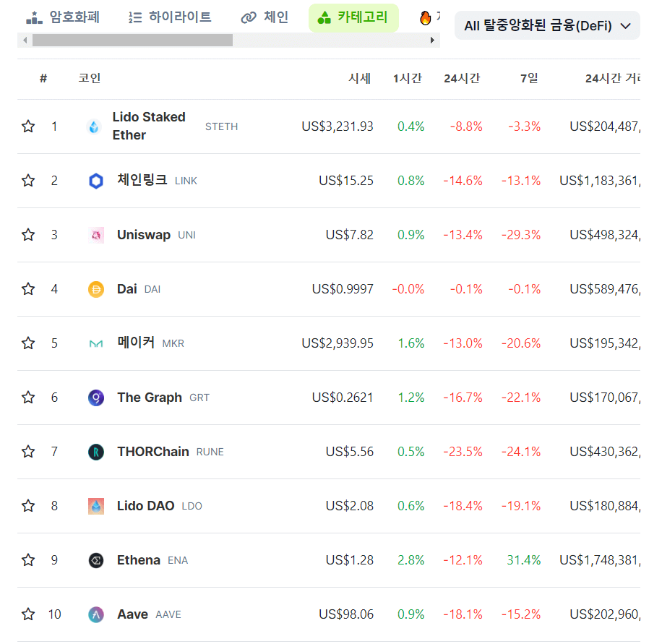The width and height of the screenshot is (662, 644).
Task: Toggle favorite star for Uniswap
Action: [x=28, y=235]
